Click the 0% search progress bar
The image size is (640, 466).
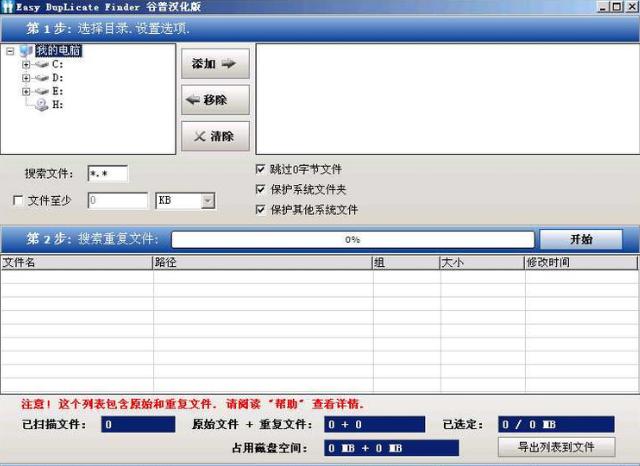353,240
